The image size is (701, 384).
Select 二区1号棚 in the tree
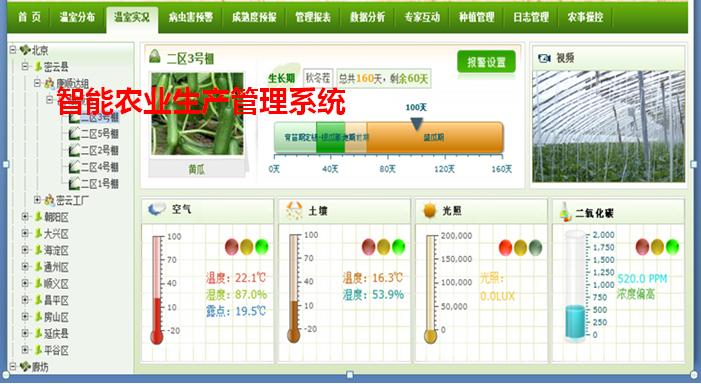point(100,184)
